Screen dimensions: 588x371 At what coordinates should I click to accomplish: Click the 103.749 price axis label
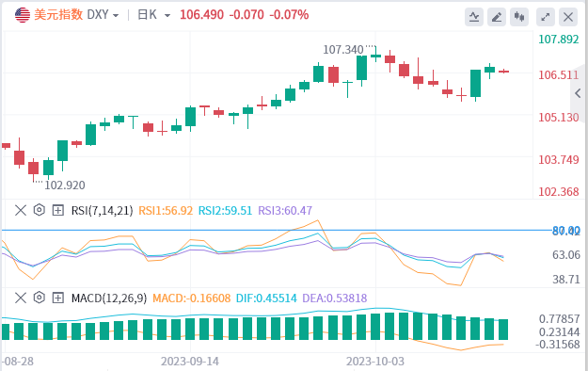coord(559,160)
